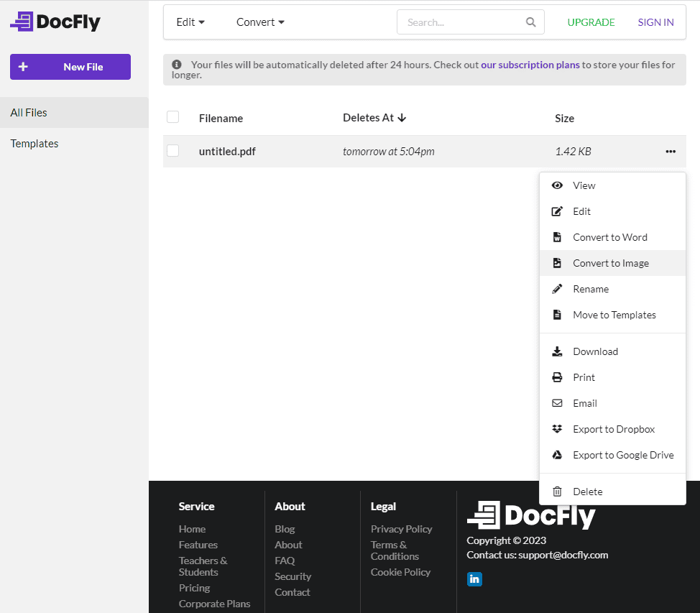Open the Privacy Policy footer link
700x613 pixels.
point(401,529)
